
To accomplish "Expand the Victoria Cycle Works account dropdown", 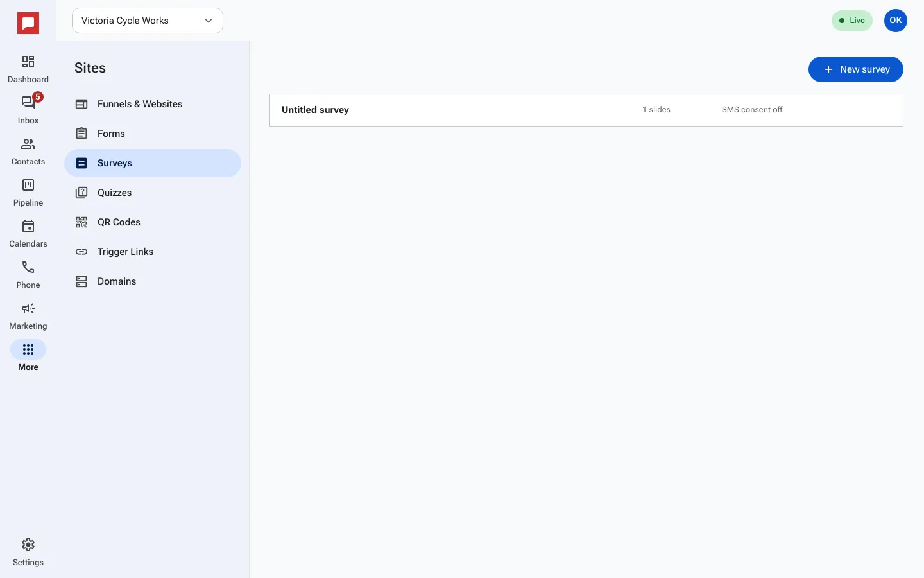I will (148, 21).
